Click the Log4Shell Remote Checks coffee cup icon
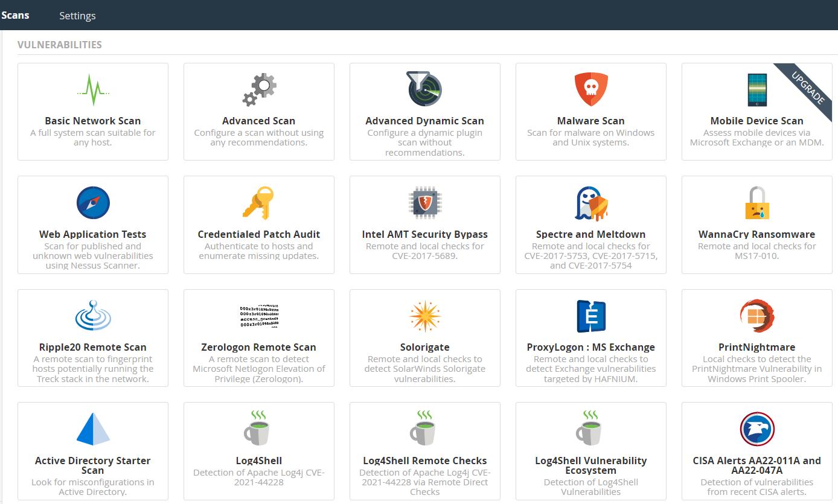 [x=423, y=428]
